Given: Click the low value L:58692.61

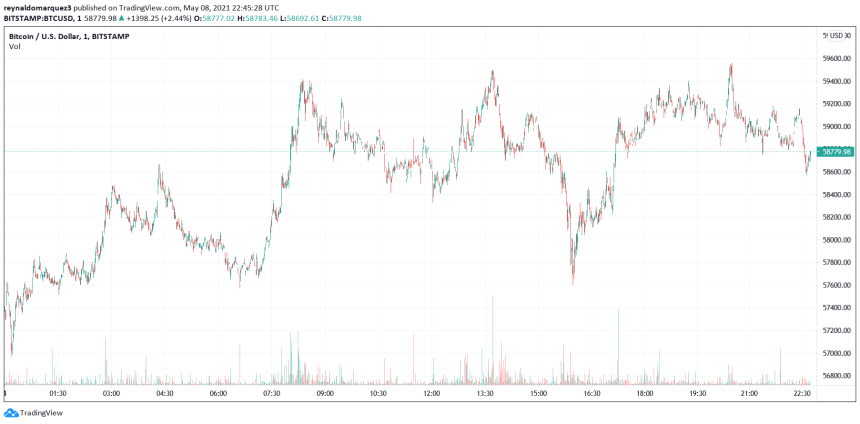Looking at the screenshot, I should click(300, 19).
